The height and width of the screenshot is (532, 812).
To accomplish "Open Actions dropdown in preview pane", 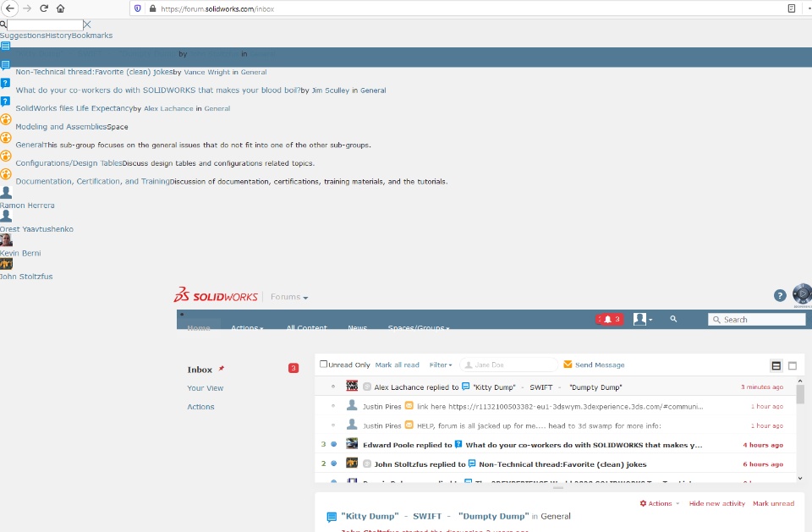I will pos(659,503).
